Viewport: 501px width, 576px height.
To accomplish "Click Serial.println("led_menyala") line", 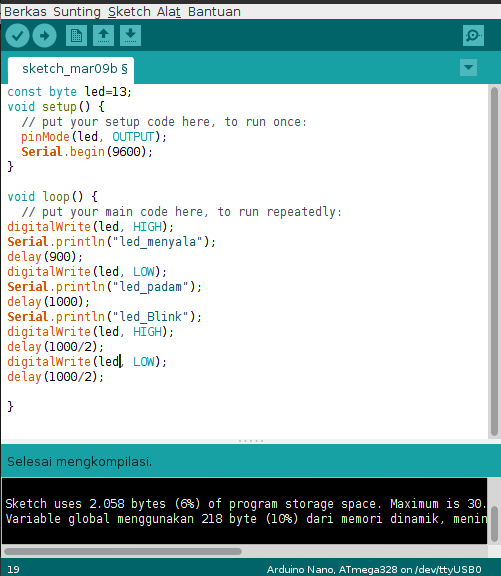I will tap(112, 242).
